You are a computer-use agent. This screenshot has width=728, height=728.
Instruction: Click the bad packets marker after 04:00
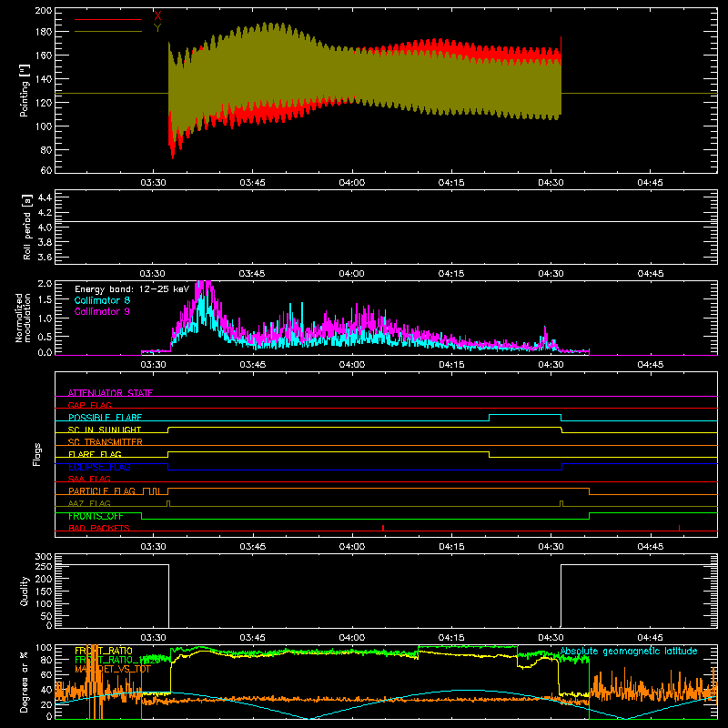[x=383, y=528]
